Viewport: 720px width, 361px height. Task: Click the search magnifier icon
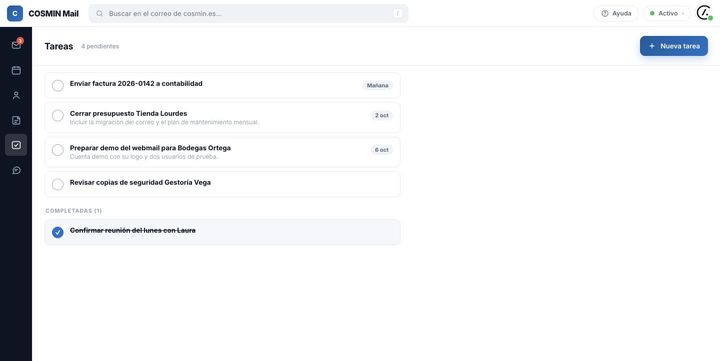click(x=99, y=13)
